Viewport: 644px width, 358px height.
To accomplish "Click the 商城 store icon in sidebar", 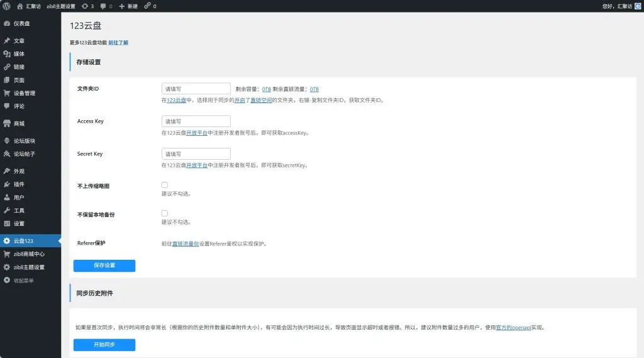I will 7,123.
